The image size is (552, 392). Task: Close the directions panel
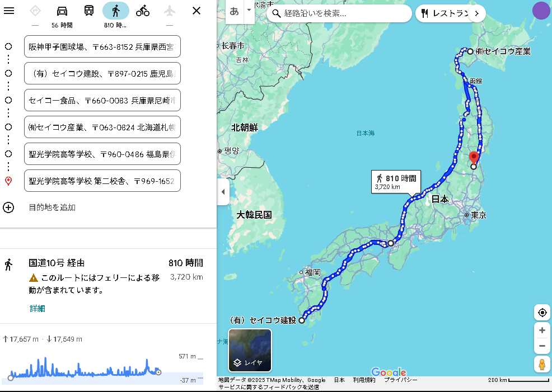(197, 11)
